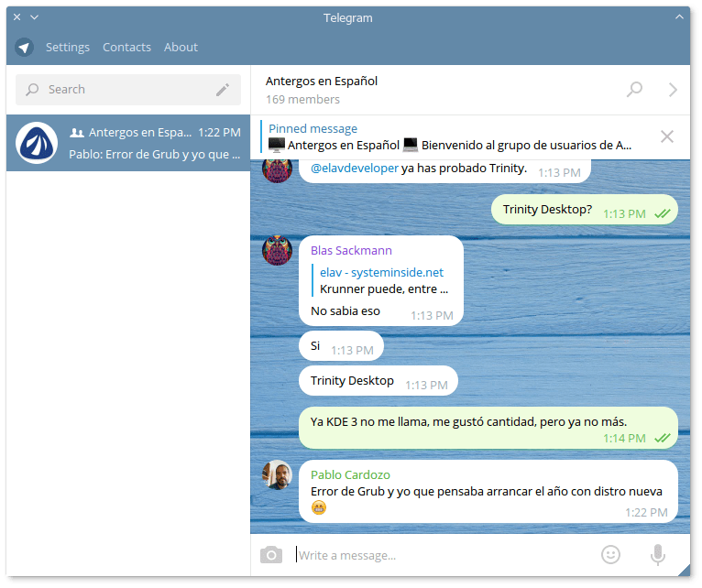Click the Antergos group avatar in chat list
702x588 pixels.
coord(37,143)
